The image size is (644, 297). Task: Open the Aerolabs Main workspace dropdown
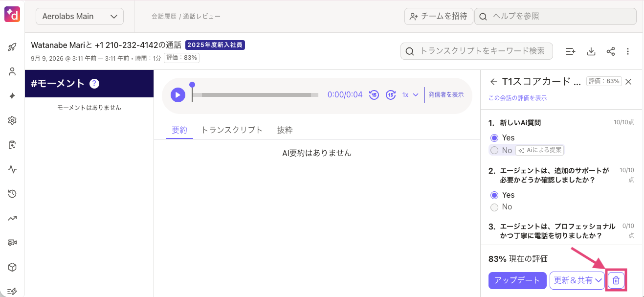80,16
